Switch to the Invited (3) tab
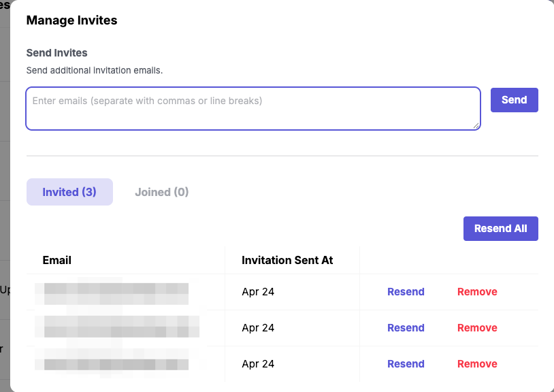The image size is (554, 392). [69, 192]
